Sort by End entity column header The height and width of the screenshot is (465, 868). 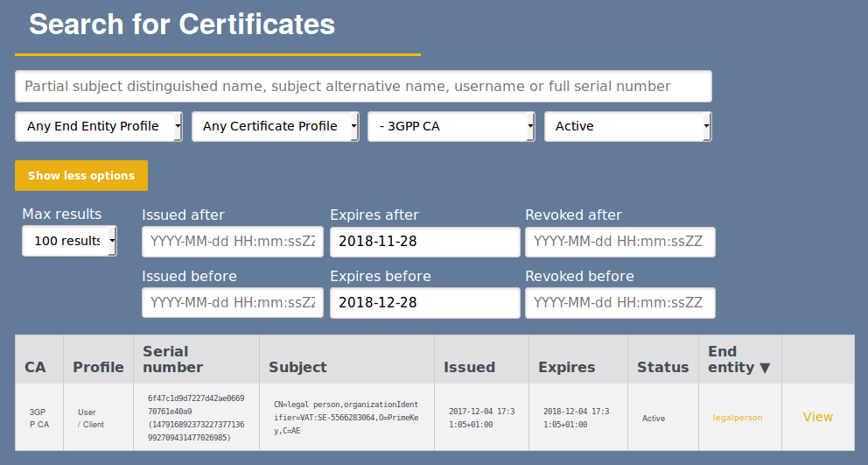click(738, 360)
